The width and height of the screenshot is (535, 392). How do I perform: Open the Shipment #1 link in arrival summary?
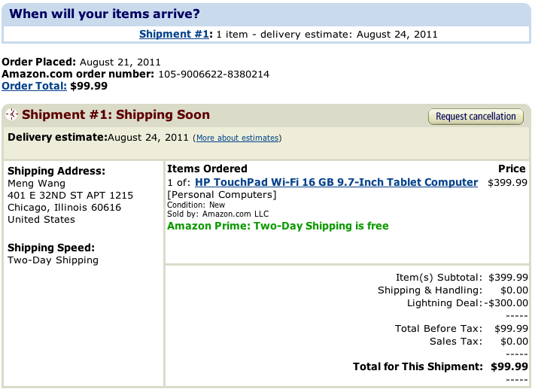tap(173, 34)
